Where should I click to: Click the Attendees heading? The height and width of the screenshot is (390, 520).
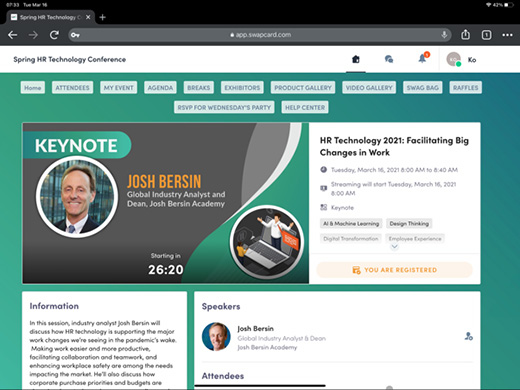point(223,376)
